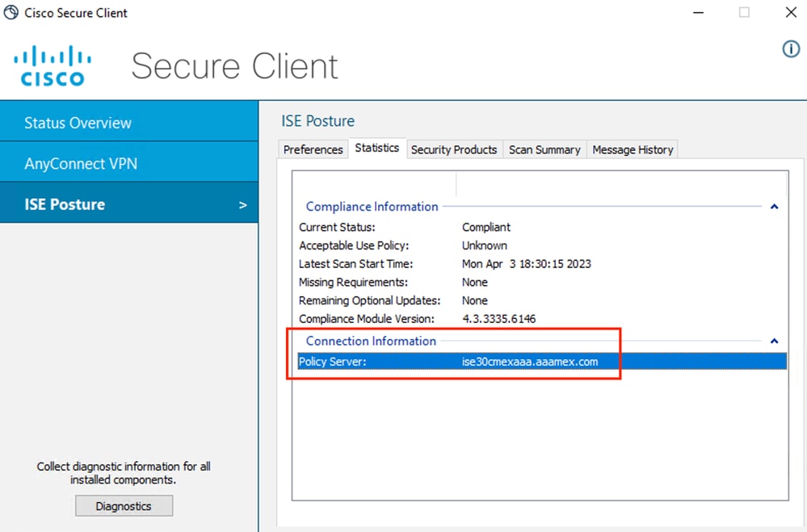
Task: Collapse the Compliance Information section
Action: click(x=774, y=206)
